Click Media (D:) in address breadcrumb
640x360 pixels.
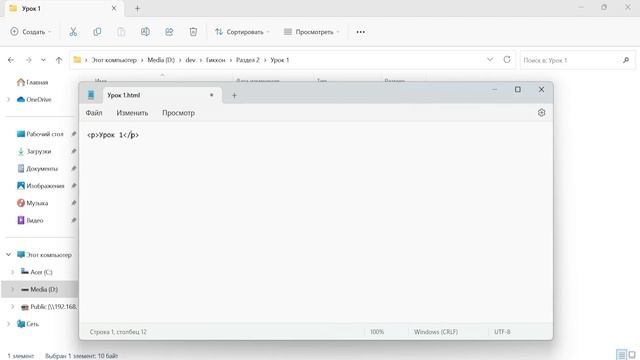[161, 60]
